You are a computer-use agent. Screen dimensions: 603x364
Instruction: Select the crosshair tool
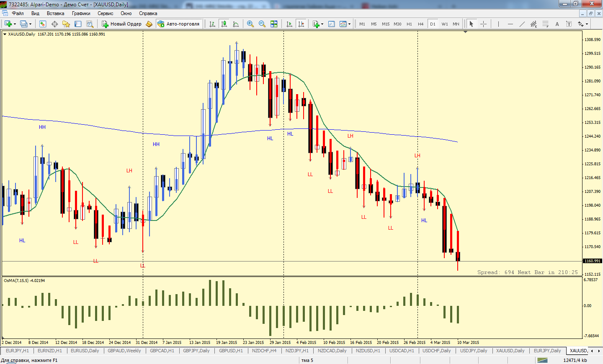pos(483,24)
